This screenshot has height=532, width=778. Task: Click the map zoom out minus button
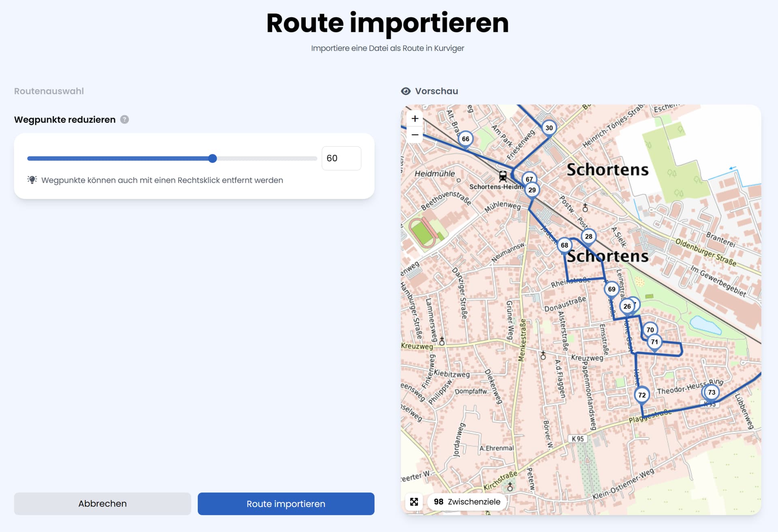415,135
